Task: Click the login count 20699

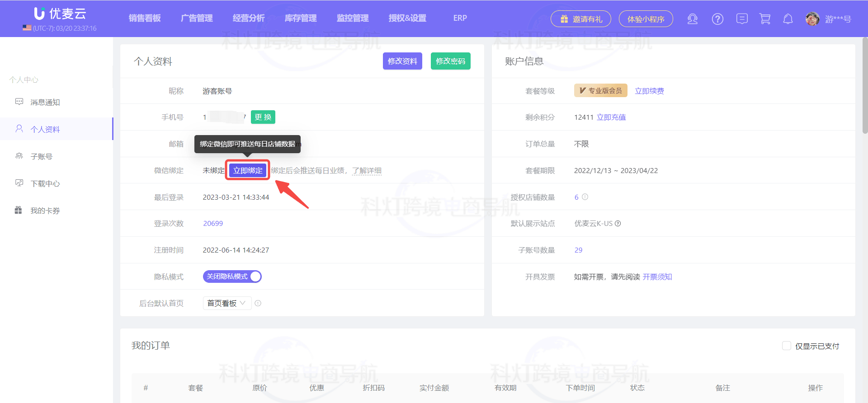Action: 213,223
